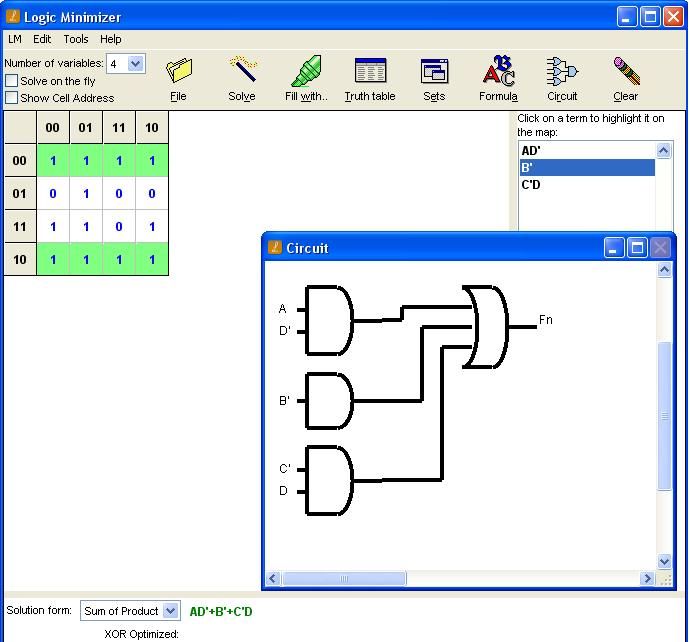Screen dimensions: 690x642
Task: Toggle K-map cell row 10 column 00
Action: 53,259
